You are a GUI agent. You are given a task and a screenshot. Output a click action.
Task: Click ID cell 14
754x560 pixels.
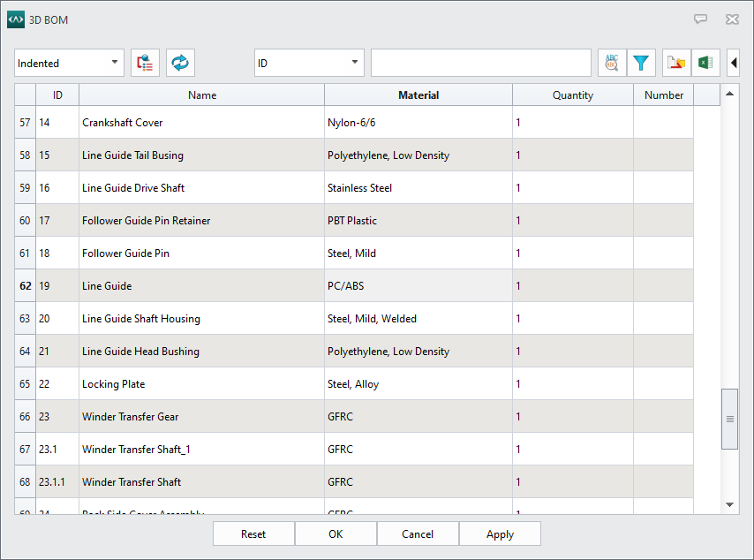[x=57, y=123]
